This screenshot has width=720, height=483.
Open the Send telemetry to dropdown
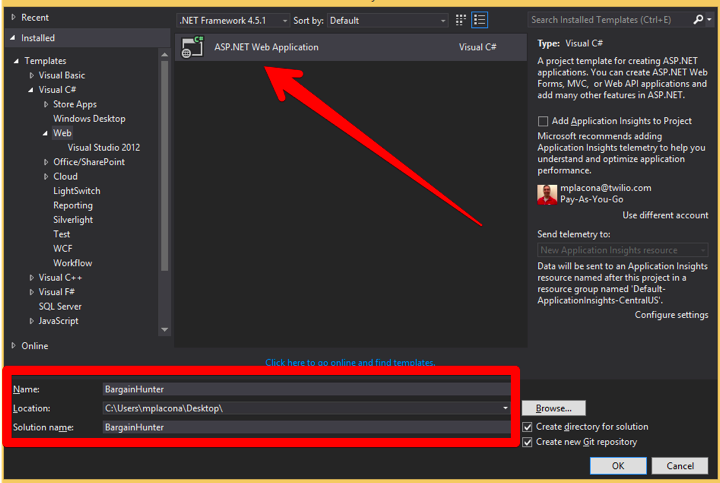coord(622,250)
